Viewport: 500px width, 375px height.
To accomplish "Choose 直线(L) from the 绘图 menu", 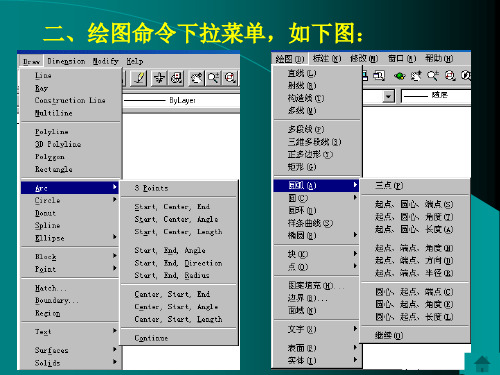I will coord(317,73).
